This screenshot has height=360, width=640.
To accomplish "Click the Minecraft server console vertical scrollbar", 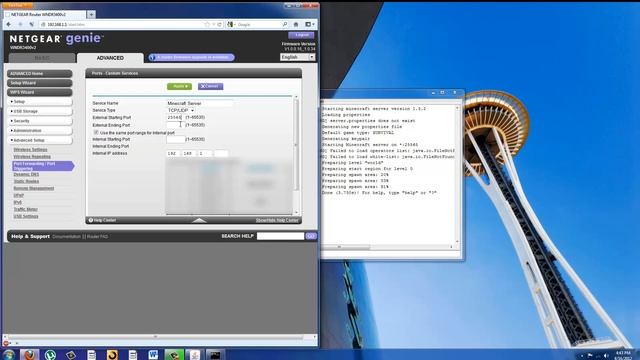I will pyautogui.click(x=457, y=176).
